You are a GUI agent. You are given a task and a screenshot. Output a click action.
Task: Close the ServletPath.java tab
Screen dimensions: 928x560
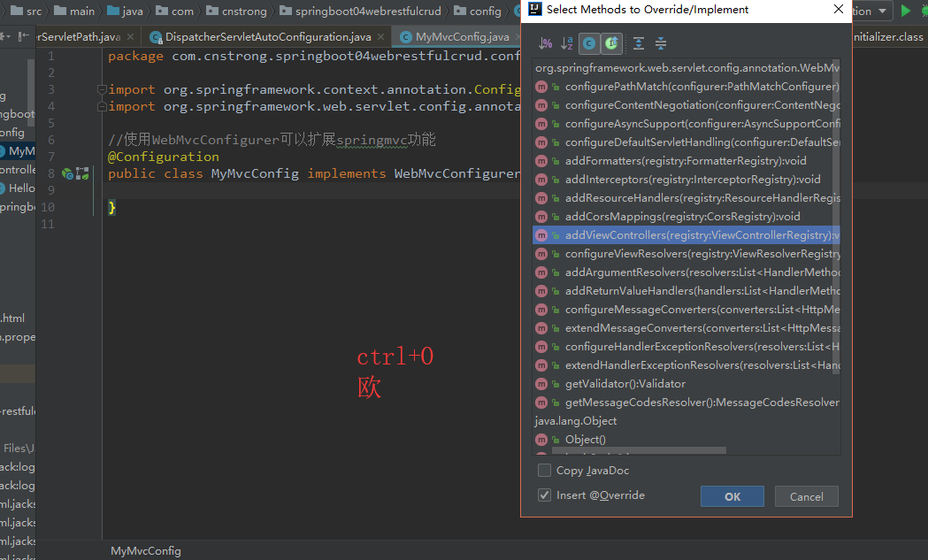point(130,36)
